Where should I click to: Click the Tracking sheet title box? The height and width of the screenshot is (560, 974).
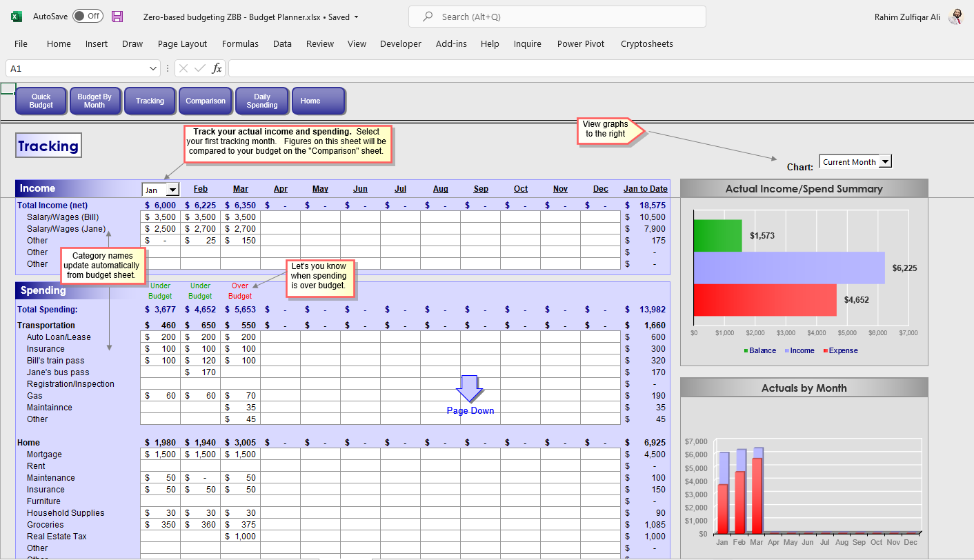click(48, 146)
